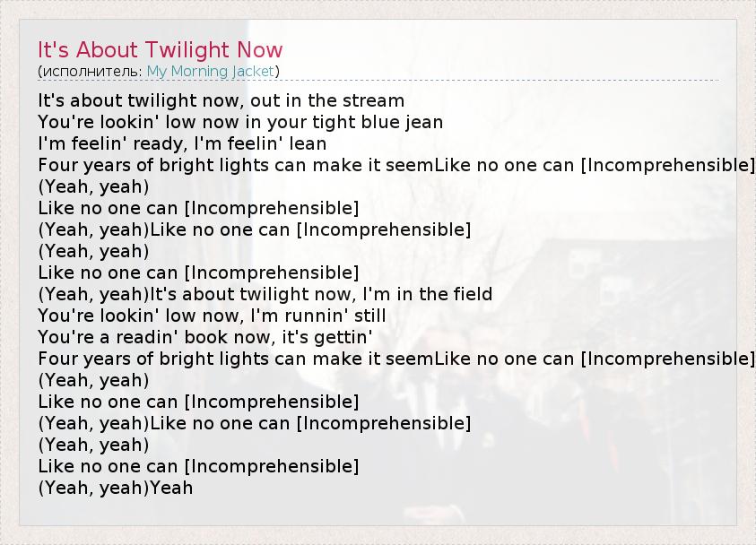
Task: Click the lyric line ending "I'm runnin' still"
Action: pyautogui.click(x=212, y=316)
